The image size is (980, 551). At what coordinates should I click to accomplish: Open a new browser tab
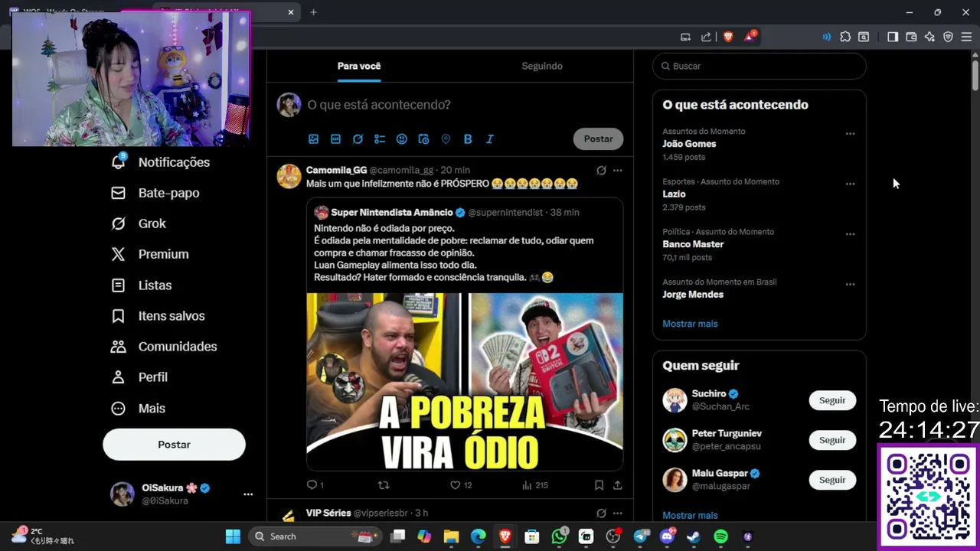(x=313, y=12)
